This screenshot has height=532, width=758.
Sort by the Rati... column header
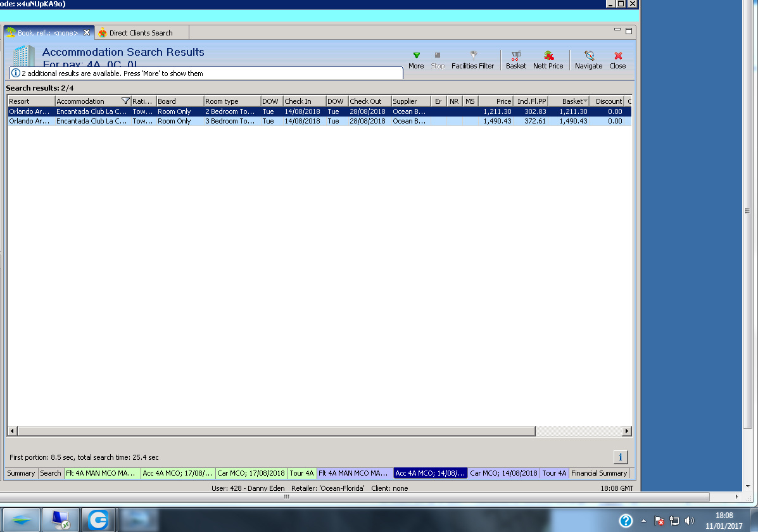click(x=144, y=101)
